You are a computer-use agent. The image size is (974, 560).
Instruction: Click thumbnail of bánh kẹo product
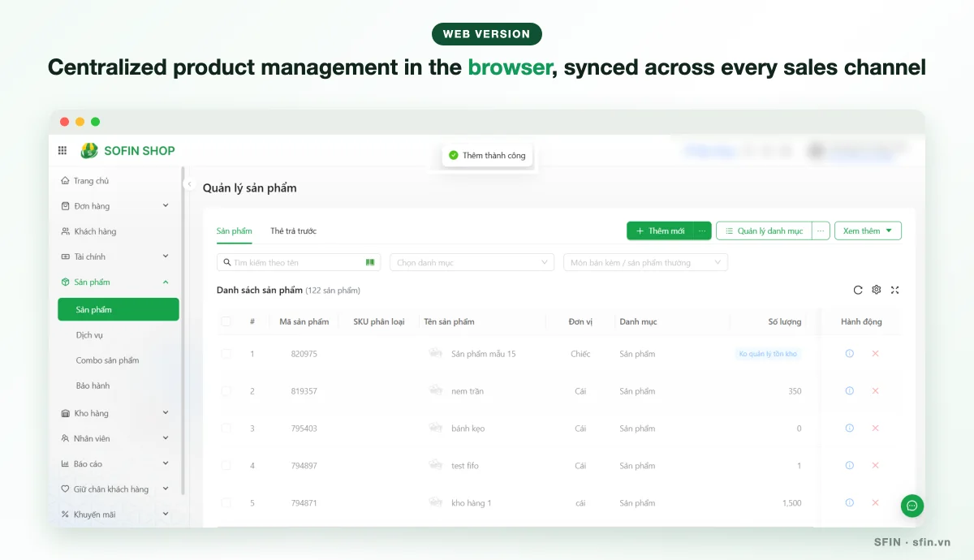(x=436, y=428)
